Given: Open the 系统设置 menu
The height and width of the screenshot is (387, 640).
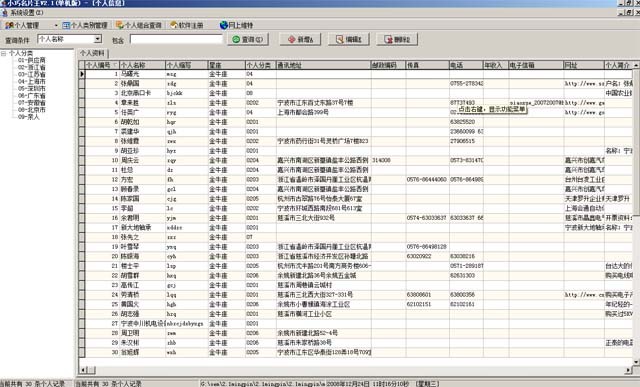Looking at the screenshot, I should click(x=23, y=13).
